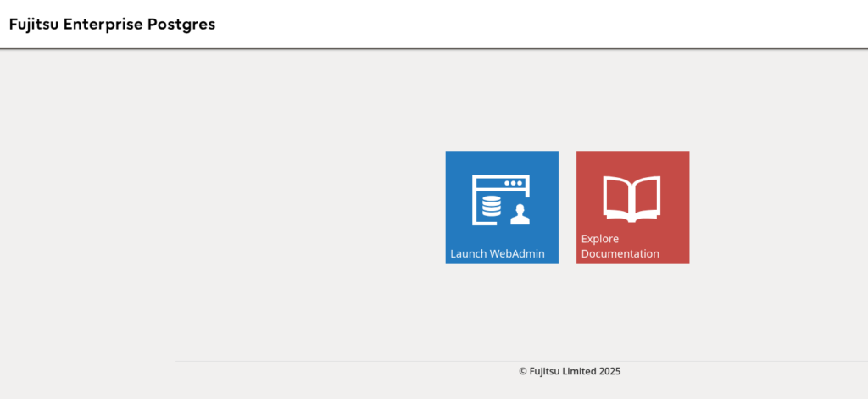
Task: Click the left page of the book icon
Action: 616,197
